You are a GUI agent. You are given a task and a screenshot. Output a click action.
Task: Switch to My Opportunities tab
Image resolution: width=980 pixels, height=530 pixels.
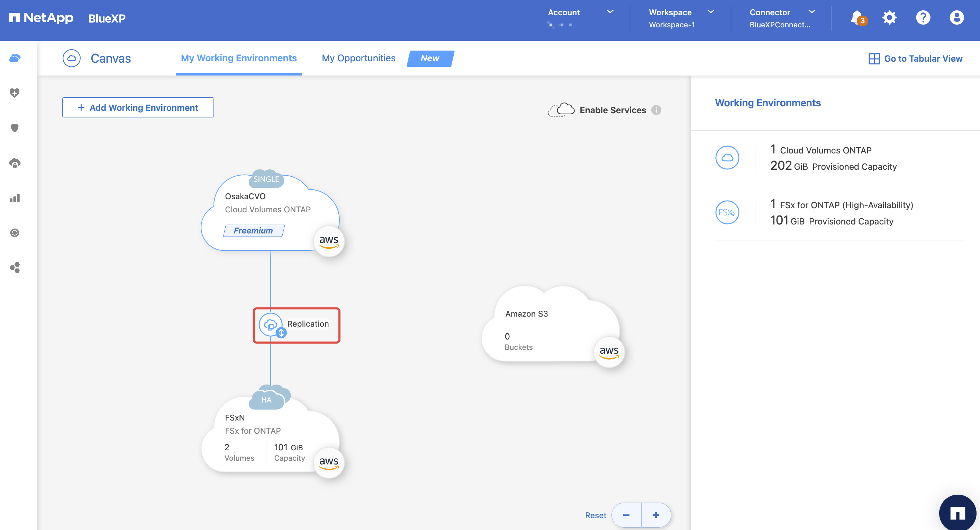pos(359,58)
